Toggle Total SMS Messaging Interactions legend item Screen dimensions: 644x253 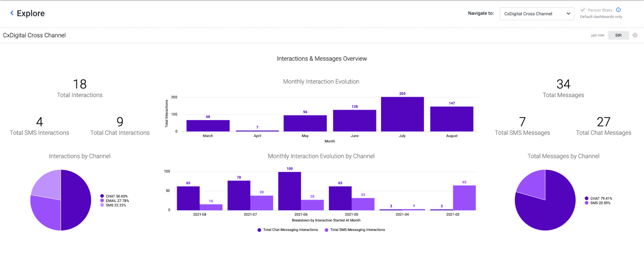[x=355, y=230]
